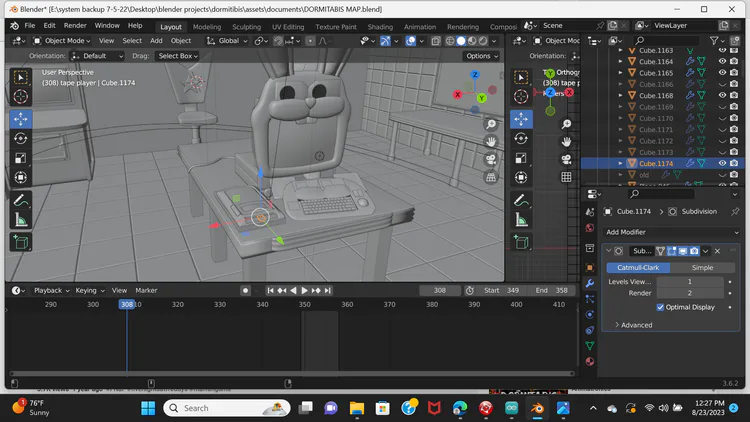Click the pan hand icon in User Perspective viewport

491,142
